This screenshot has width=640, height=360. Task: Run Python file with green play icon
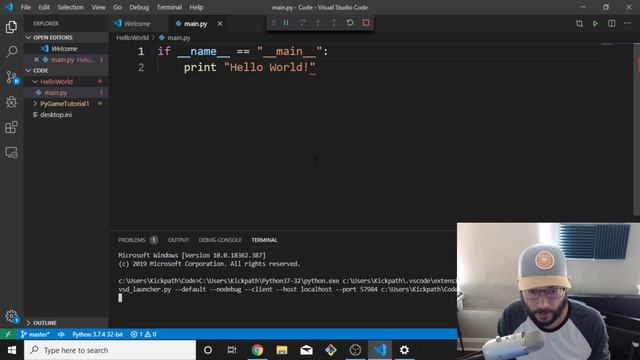(x=596, y=24)
